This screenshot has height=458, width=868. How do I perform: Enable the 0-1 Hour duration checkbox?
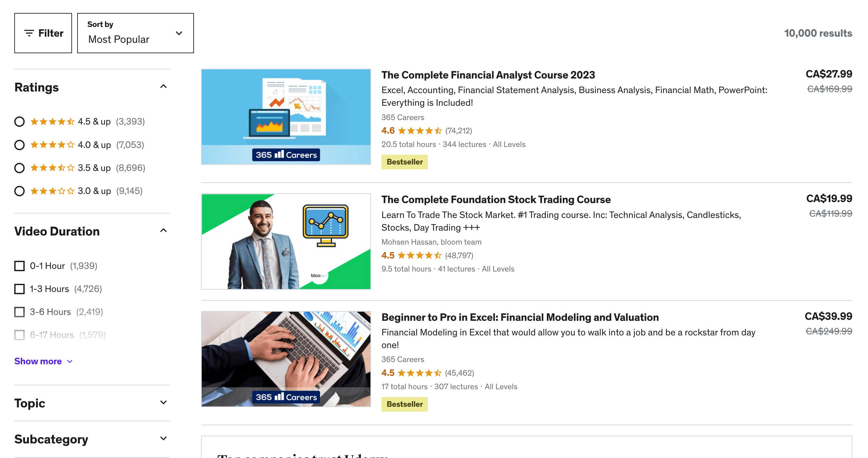coord(18,266)
